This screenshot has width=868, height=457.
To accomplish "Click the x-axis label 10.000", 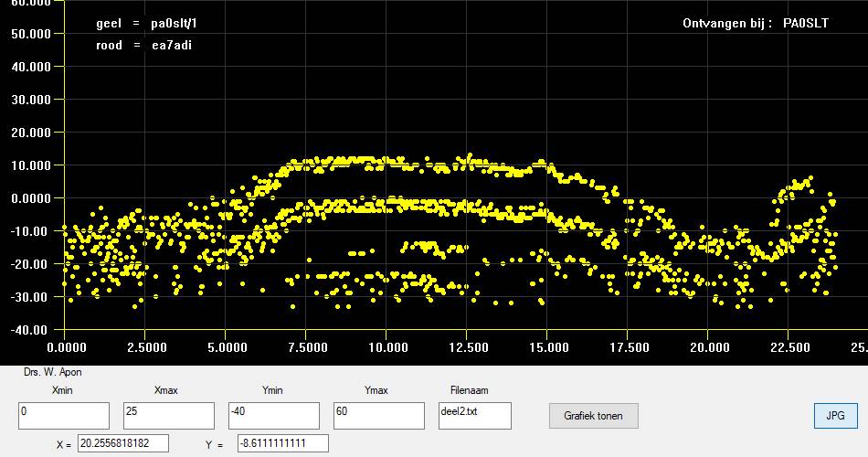I will coord(388,348).
